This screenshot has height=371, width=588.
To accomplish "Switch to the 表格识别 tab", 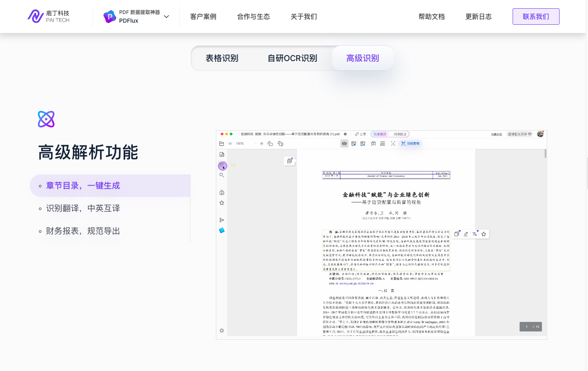I will pyautogui.click(x=222, y=58).
